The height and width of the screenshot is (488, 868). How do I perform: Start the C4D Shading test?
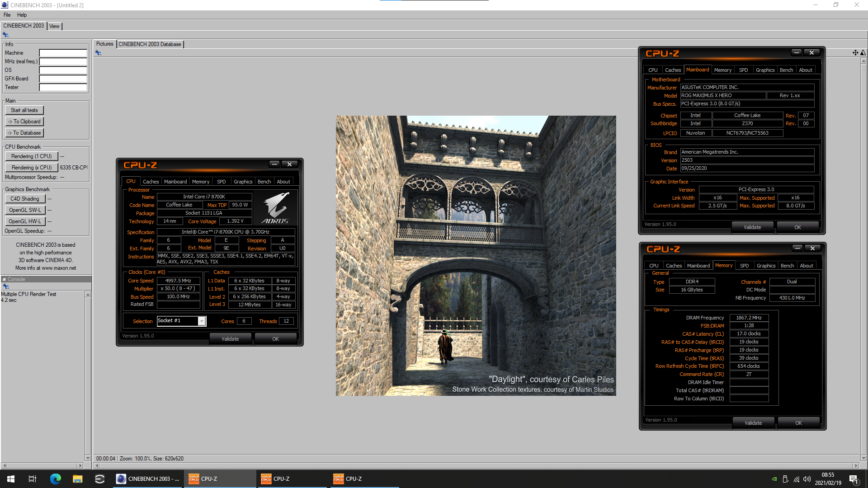pyautogui.click(x=25, y=199)
